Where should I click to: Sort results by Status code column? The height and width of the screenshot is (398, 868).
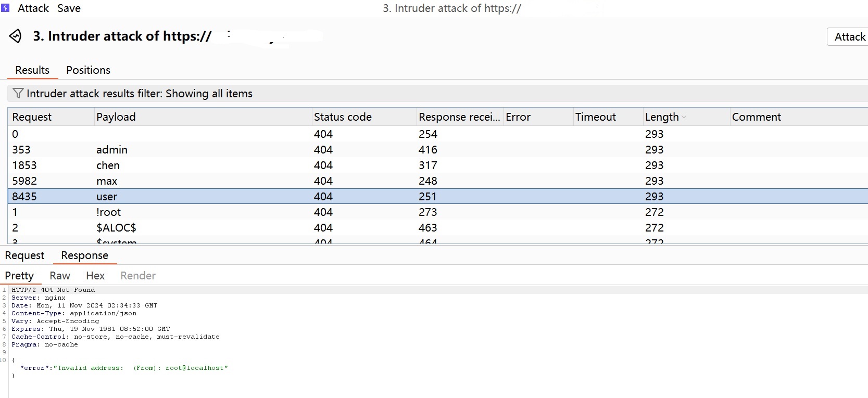[x=343, y=117]
